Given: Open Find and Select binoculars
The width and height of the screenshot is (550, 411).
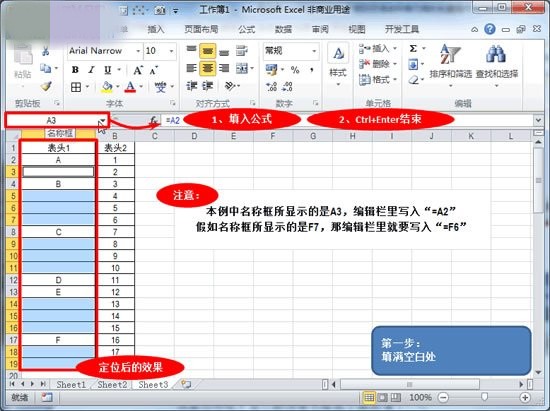Looking at the screenshot, I should pyautogui.click(x=497, y=63).
